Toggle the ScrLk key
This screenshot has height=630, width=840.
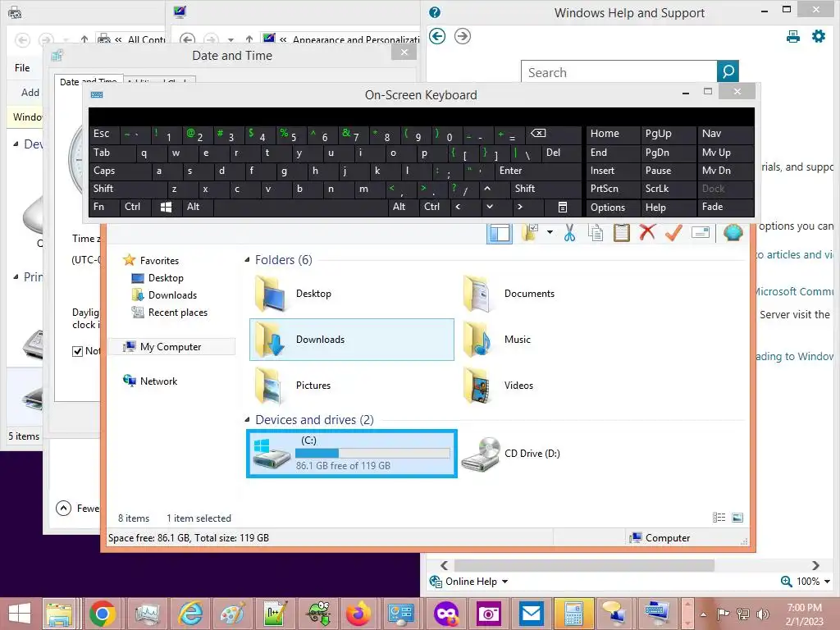pos(668,189)
